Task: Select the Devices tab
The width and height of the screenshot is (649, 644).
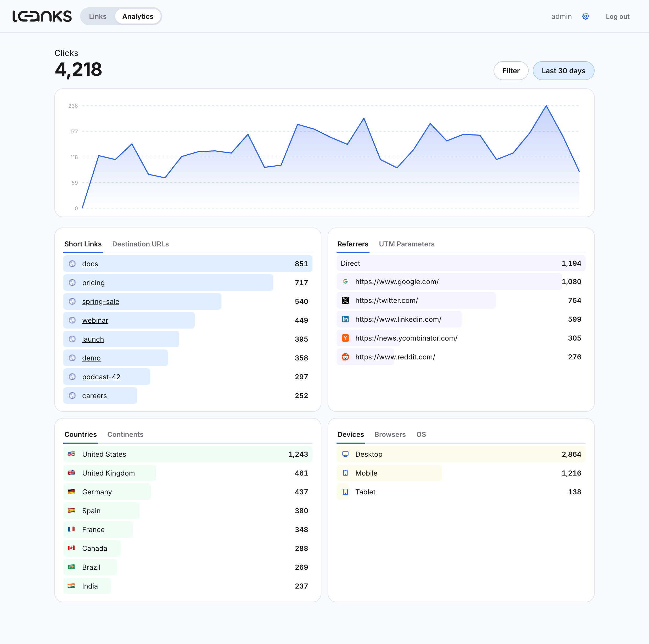Action: [351, 434]
